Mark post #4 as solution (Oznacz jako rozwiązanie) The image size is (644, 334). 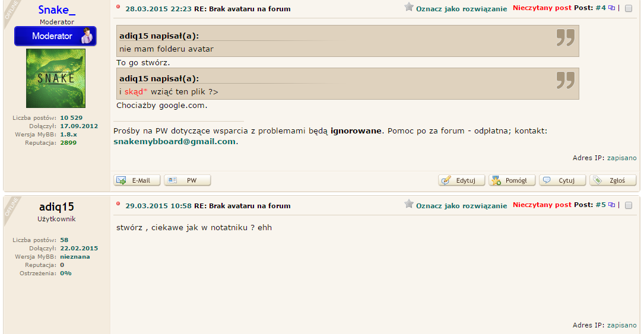(x=462, y=9)
